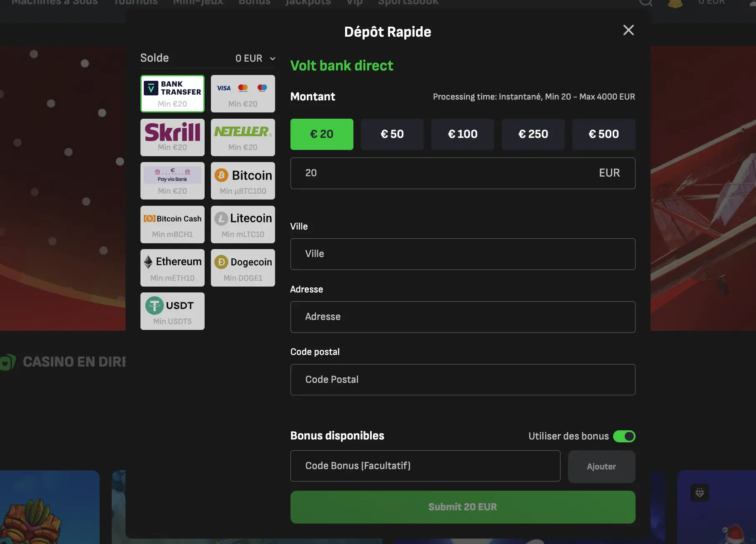The image size is (756, 544).
Task: Choose the €100 preset amount
Action: pos(463,134)
